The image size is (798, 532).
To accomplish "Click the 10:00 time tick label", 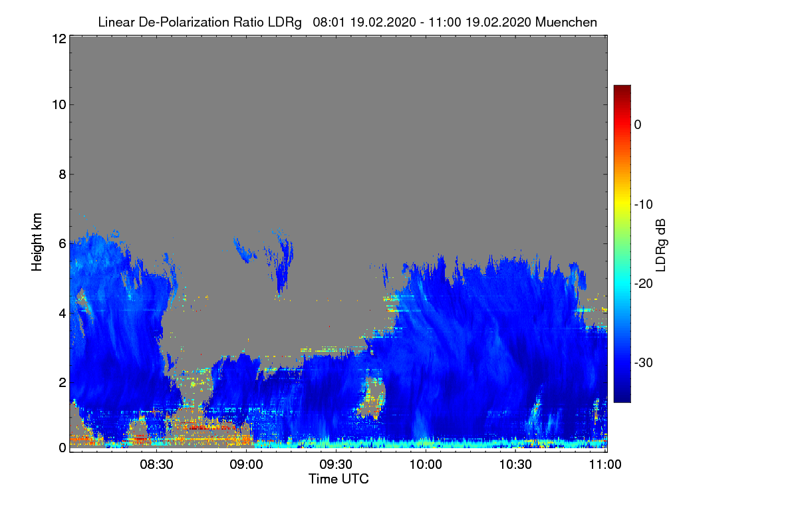I will (426, 465).
